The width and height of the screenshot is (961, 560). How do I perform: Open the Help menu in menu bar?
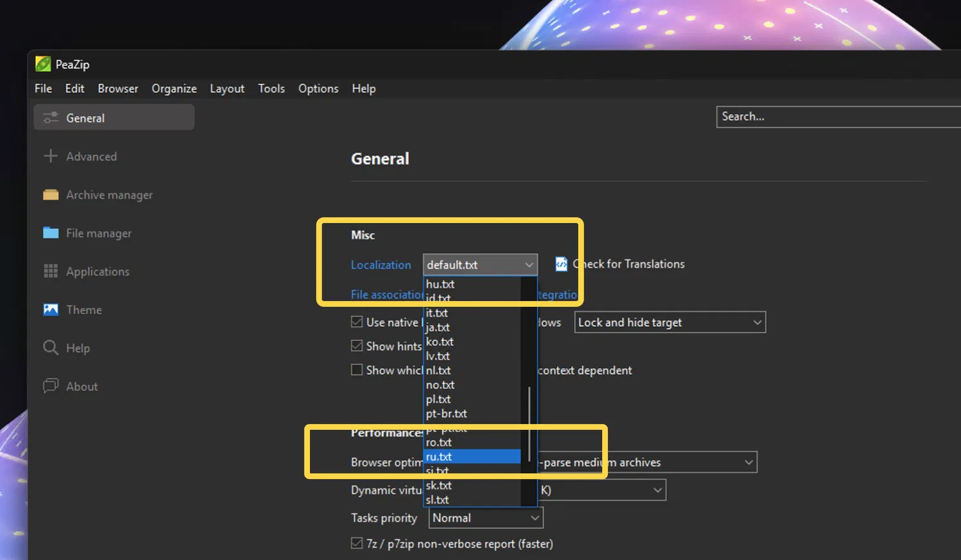(364, 88)
